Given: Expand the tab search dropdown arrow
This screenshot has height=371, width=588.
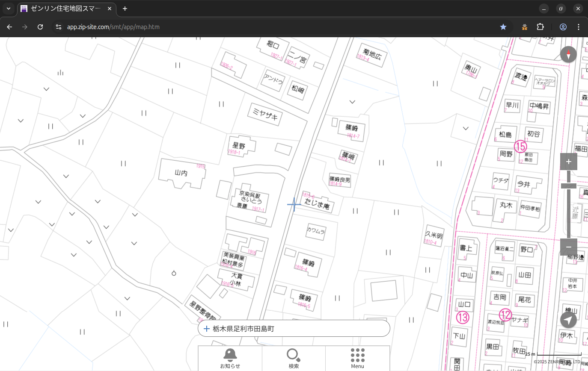Looking at the screenshot, I should [8, 9].
